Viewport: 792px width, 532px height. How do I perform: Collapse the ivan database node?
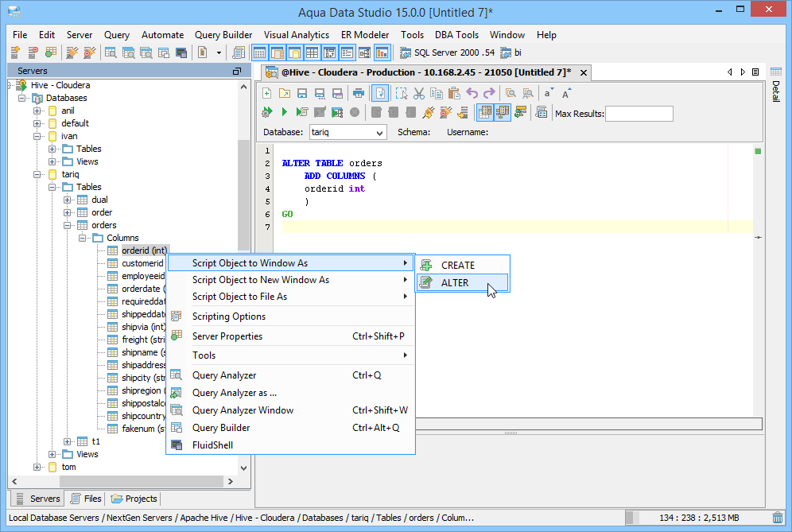[37, 137]
